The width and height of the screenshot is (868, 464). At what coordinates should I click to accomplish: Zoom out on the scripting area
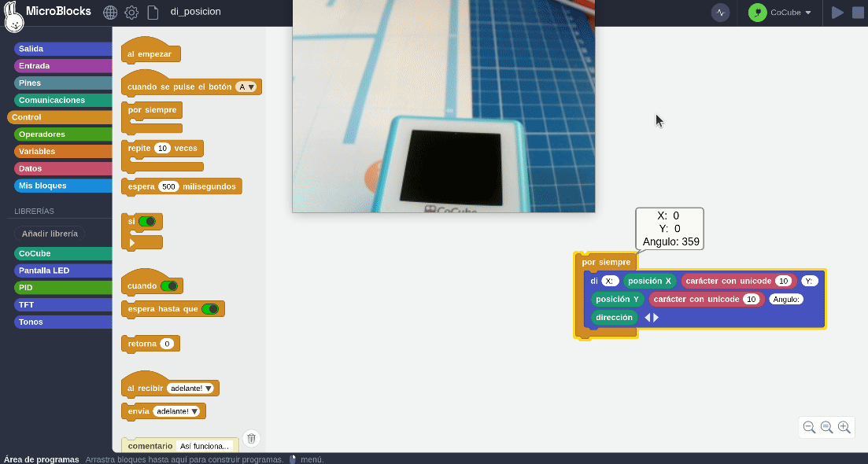coord(809,427)
